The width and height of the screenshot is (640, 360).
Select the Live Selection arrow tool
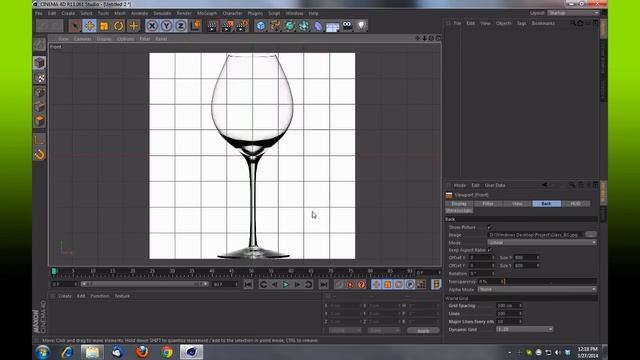point(75,26)
